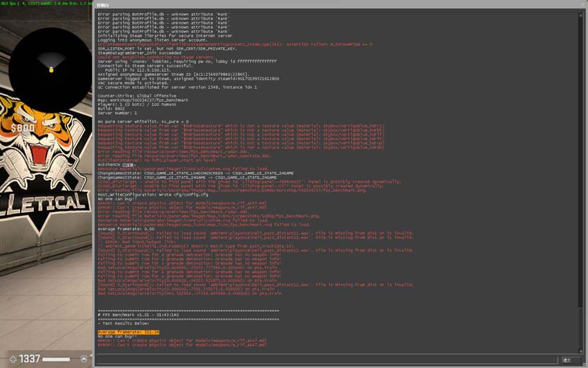Viewport: 588px width, 368px height.
Task: Click the 'AckshenCN 已连接' line
Action: click(116, 165)
